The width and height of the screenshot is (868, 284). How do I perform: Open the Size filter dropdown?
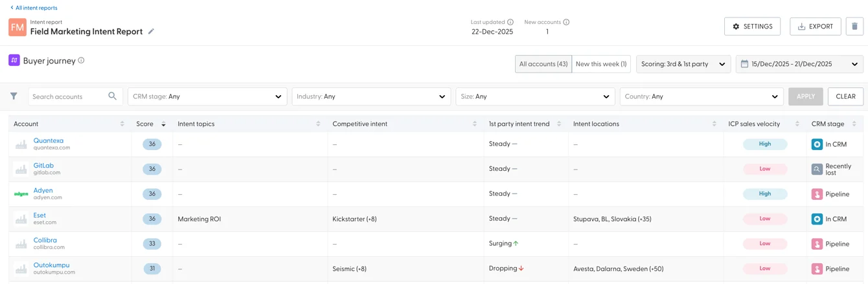pyautogui.click(x=535, y=96)
